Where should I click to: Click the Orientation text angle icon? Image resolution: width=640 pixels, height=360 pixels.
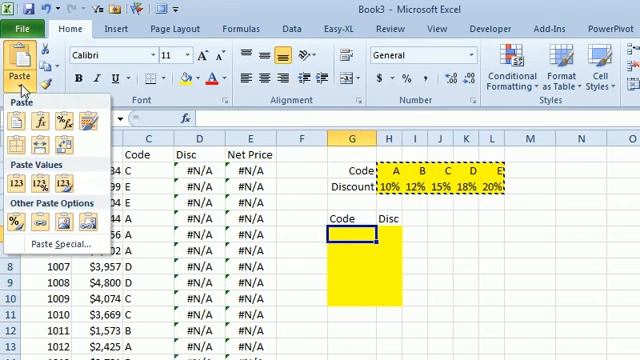tap(304, 55)
